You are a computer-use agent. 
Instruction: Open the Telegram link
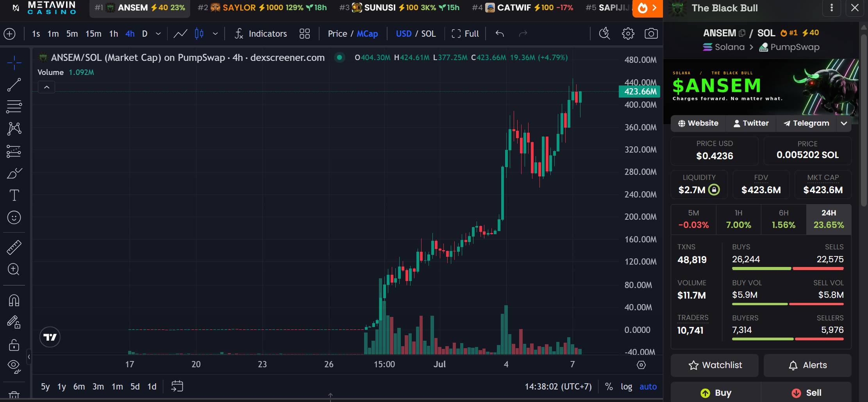806,123
